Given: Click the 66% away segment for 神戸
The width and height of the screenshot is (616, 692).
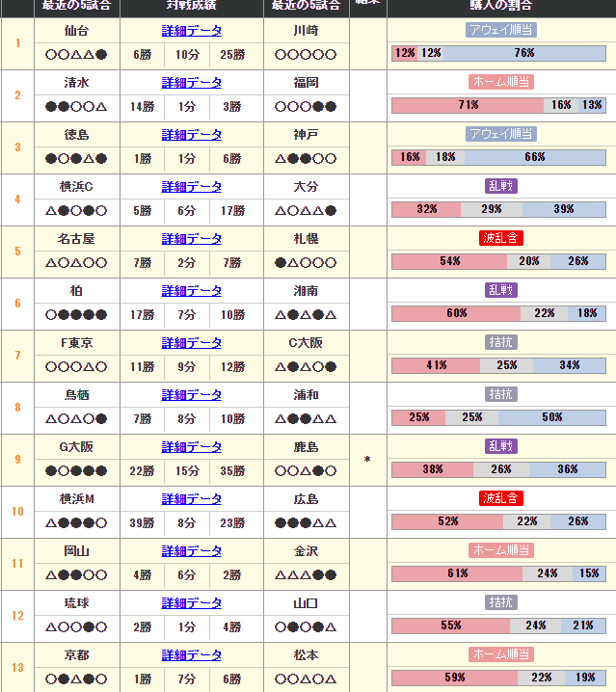Looking at the screenshot, I should pos(535,157).
